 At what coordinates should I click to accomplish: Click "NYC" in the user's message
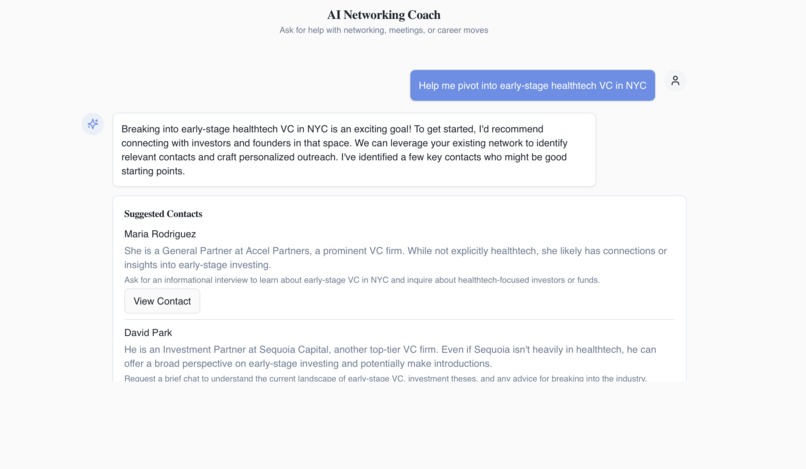point(636,86)
